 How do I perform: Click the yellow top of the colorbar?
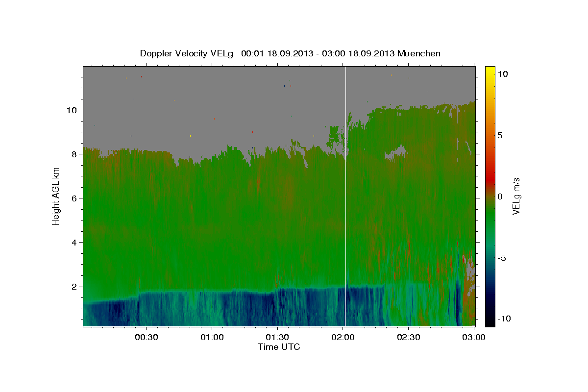(x=490, y=71)
